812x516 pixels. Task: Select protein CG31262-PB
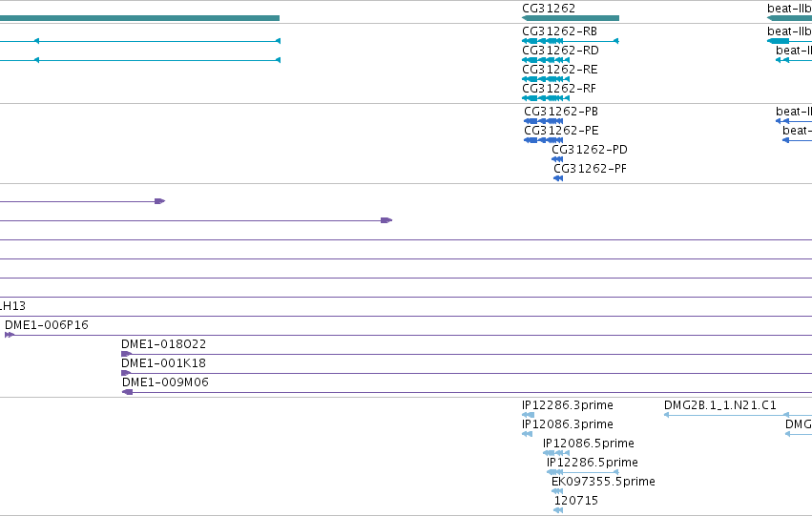561,112
